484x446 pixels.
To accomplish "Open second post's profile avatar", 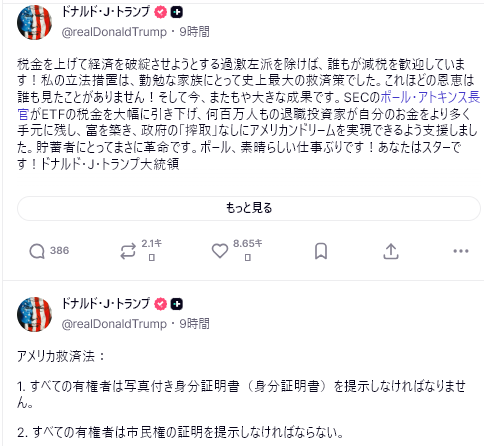I will [34, 314].
